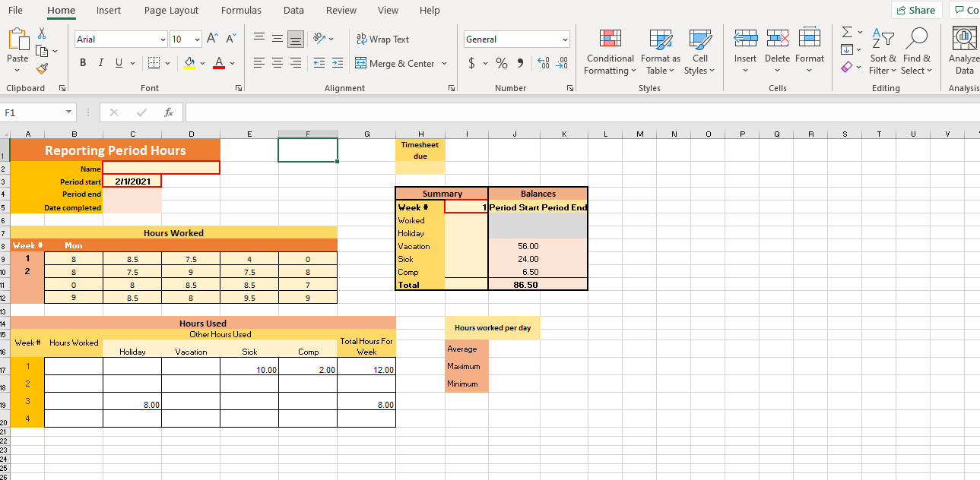Open Conditional Formatting menu
This screenshot has width=980, height=480.
(x=611, y=52)
